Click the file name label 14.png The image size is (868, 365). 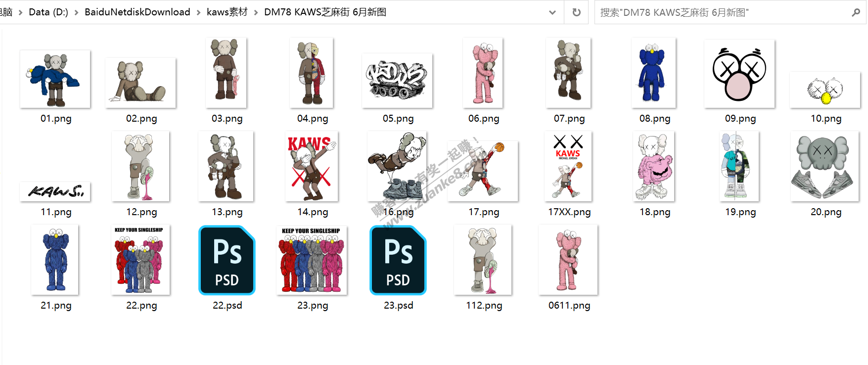point(313,212)
